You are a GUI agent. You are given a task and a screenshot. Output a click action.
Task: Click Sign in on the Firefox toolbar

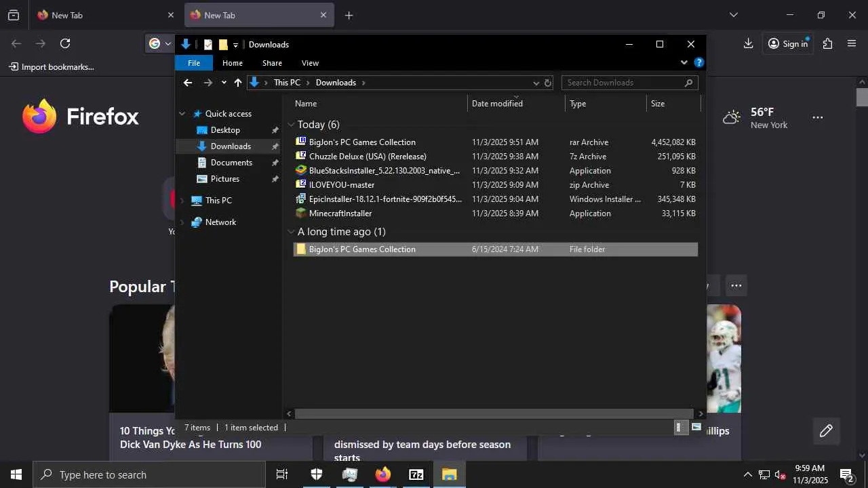tap(788, 43)
